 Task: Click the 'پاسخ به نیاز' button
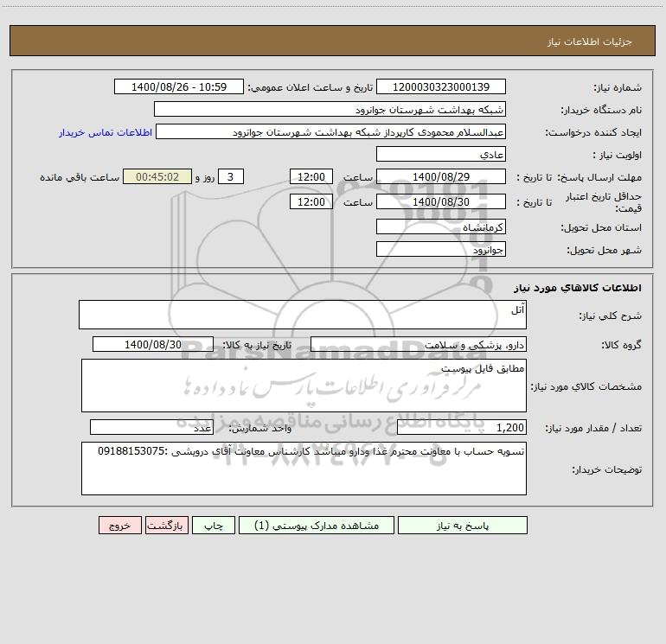click(x=463, y=526)
